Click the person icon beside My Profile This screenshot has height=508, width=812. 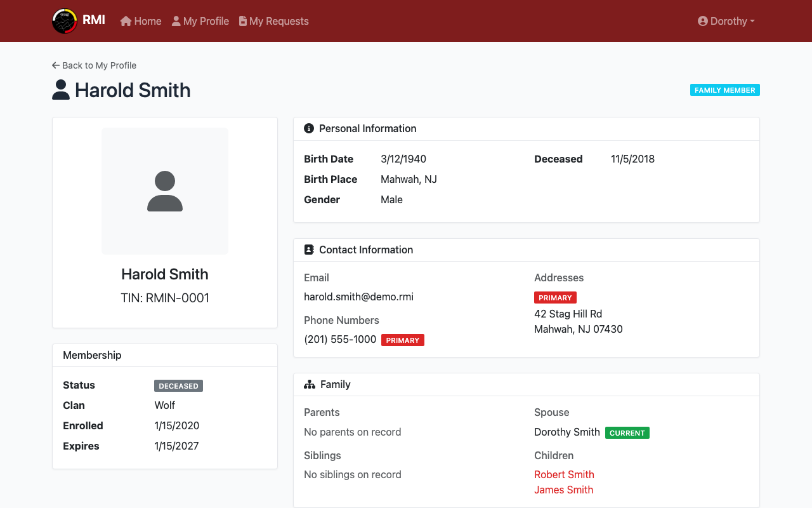(x=175, y=21)
